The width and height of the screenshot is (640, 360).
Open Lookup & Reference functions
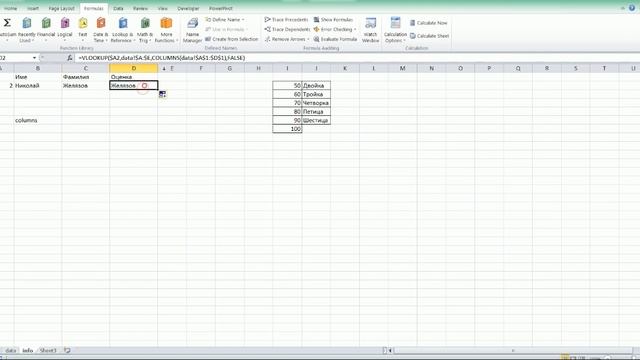point(122,30)
